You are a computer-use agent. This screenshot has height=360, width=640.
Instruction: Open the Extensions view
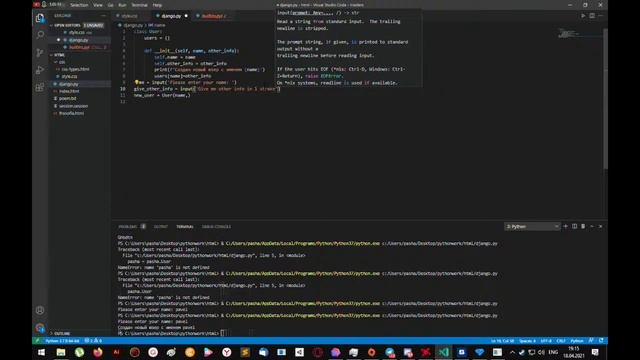click(40, 87)
